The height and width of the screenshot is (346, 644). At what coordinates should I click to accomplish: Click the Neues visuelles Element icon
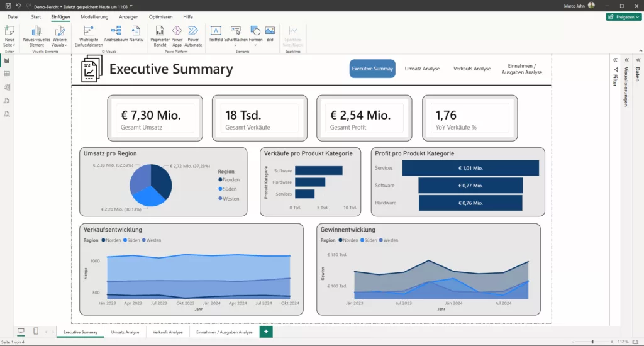click(36, 31)
